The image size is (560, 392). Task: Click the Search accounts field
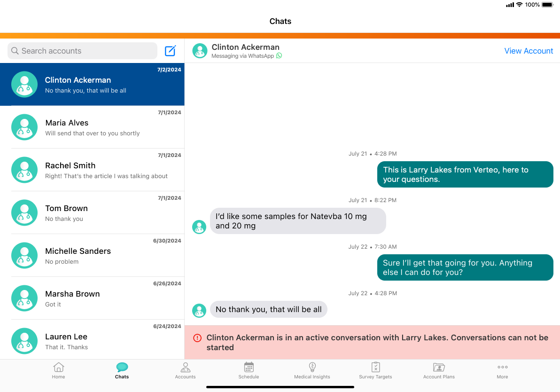83,51
